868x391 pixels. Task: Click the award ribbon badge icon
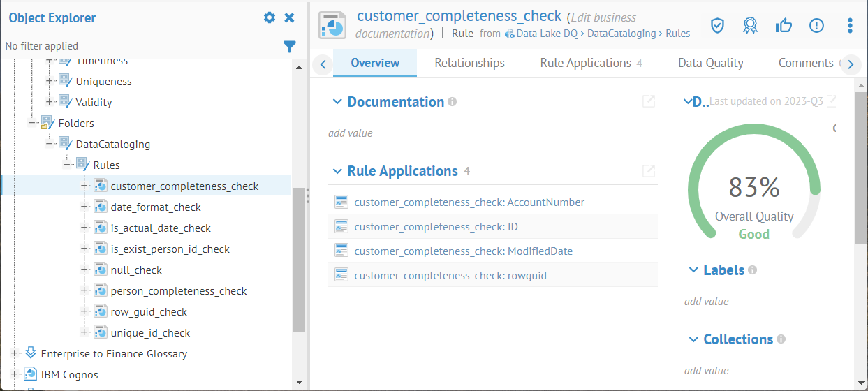point(750,26)
